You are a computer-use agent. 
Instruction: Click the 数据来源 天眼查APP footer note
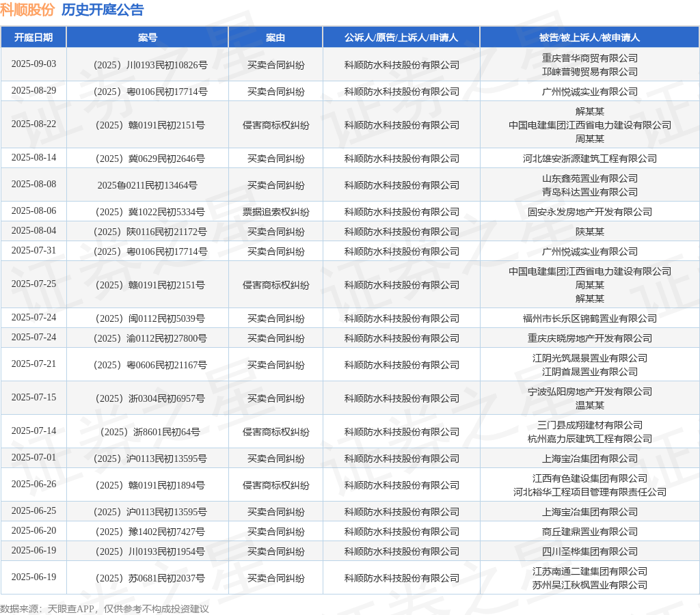point(105,609)
